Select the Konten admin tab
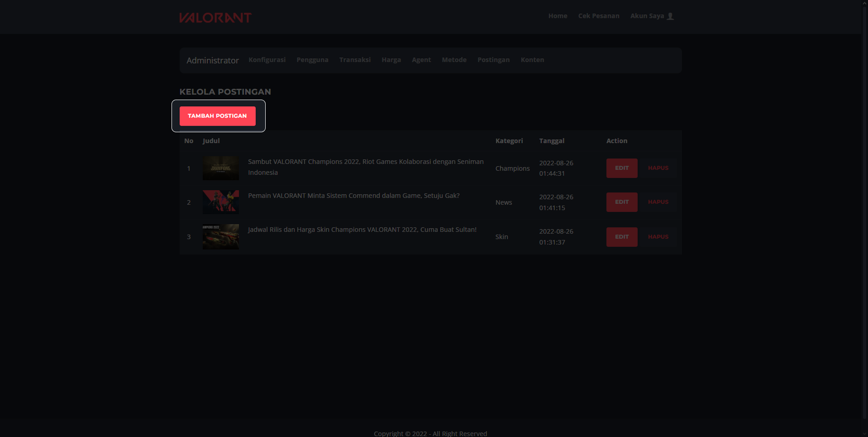The image size is (868, 437). (x=532, y=60)
